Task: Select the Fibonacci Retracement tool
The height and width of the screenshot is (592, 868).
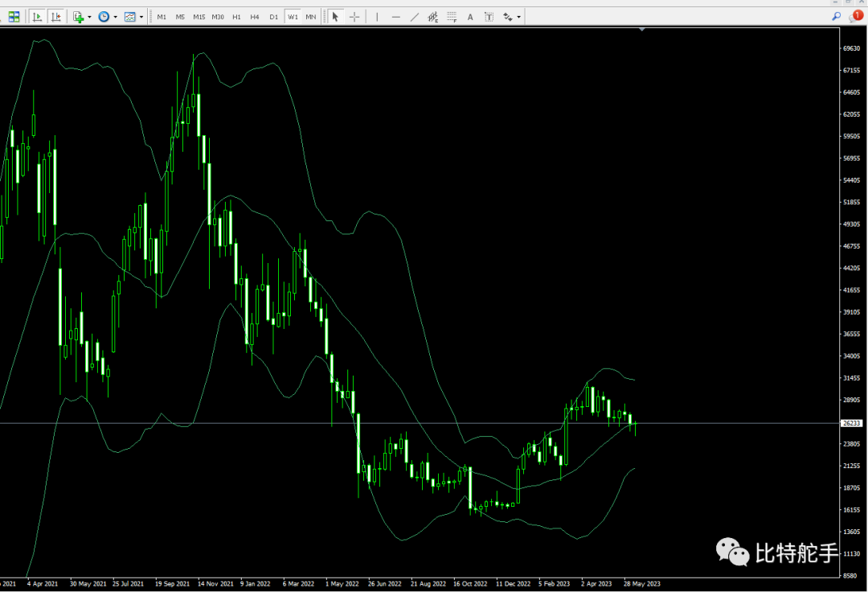Action: [452, 17]
